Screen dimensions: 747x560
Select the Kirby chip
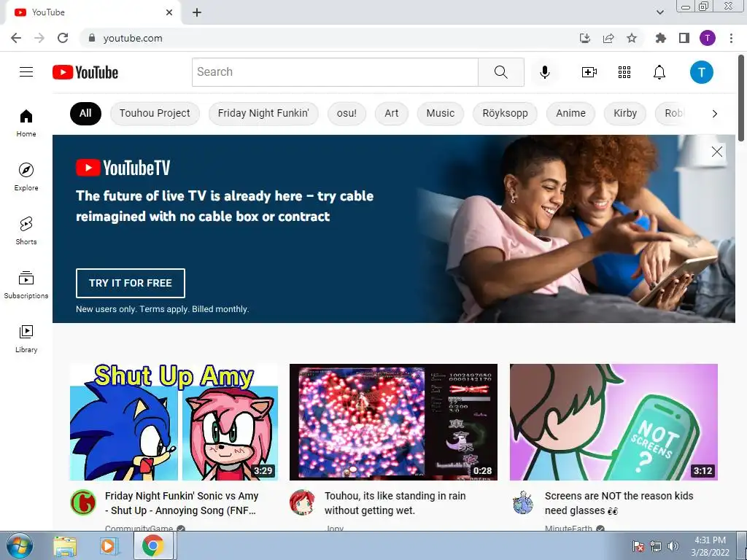tap(625, 113)
